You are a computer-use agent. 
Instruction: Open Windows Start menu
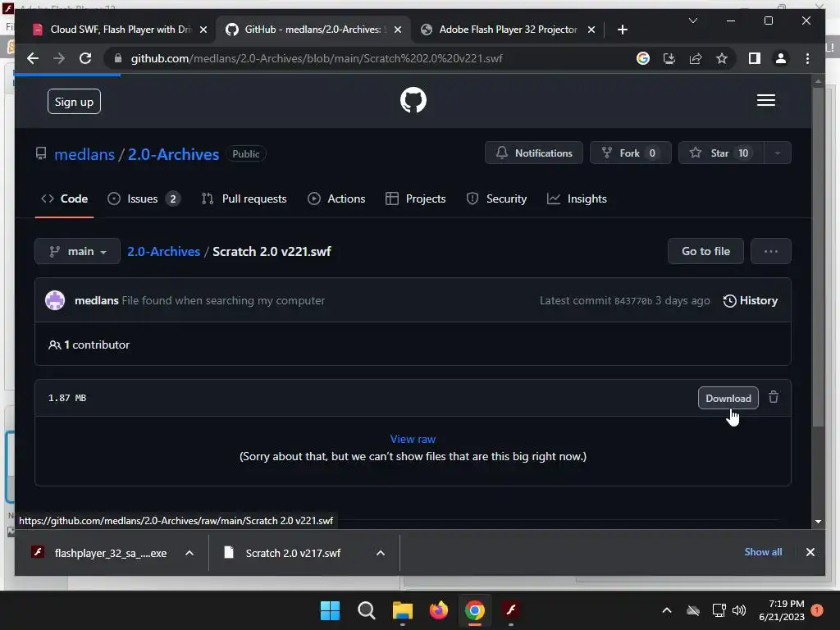tap(330, 610)
